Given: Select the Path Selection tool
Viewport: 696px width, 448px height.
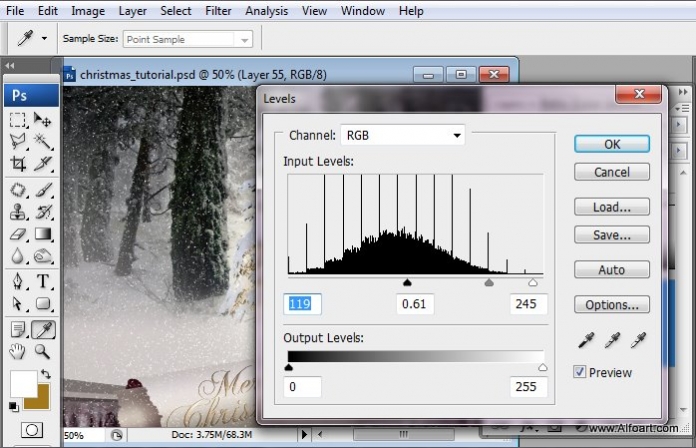Looking at the screenshot, I should point(18,304).
